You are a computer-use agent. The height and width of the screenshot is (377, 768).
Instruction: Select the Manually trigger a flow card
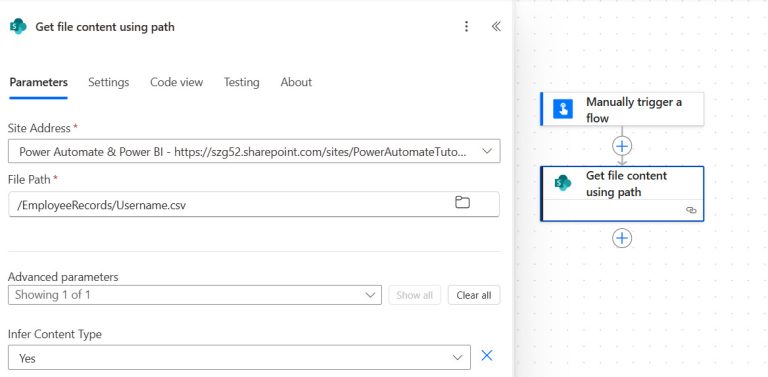click(x=622, y=109)
